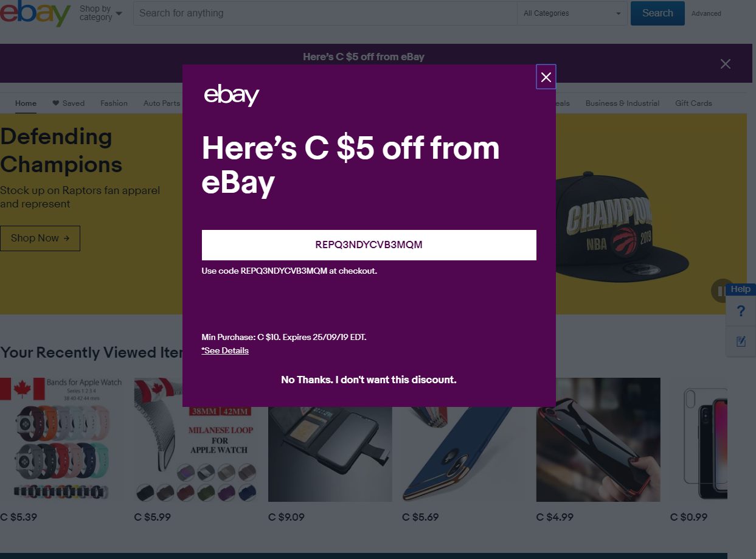Viewport: 756px width, 559px height.
Task: Dismiss the C $5 banner with its X
Action: (x=725, y=63)
